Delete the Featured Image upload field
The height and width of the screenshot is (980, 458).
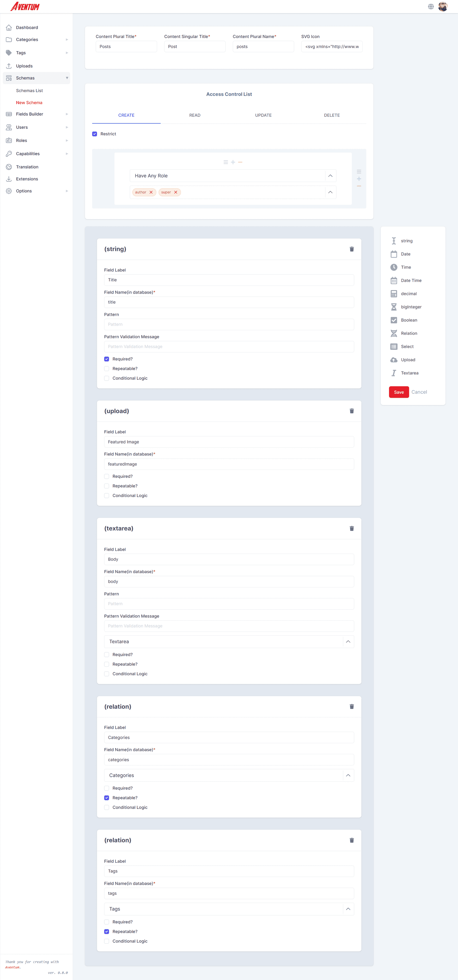coord(352,411)
